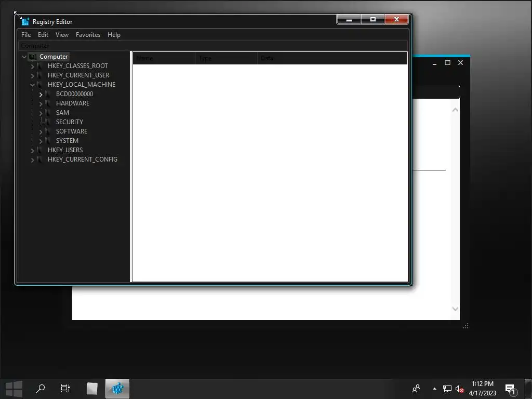532x399 pixels.
Task: Click the folder icon beside HKEY_CLASSES_ROOT
Action: (39, 66)
